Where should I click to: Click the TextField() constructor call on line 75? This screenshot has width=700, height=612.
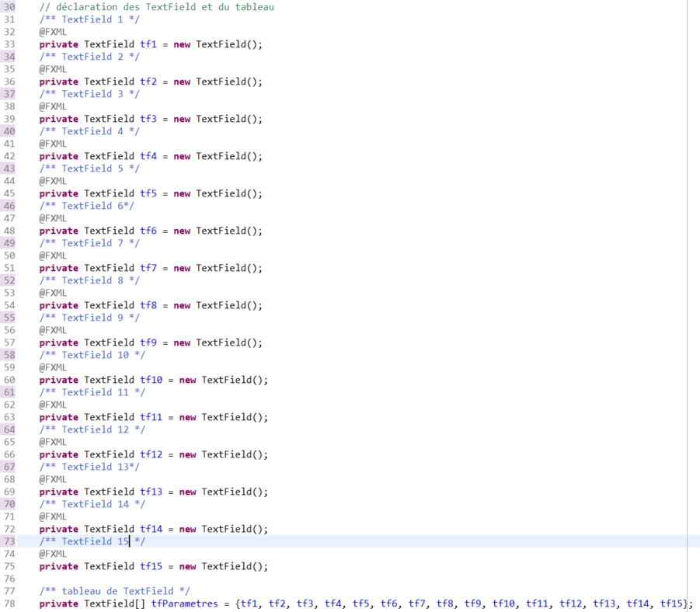(x=232, y=566)
